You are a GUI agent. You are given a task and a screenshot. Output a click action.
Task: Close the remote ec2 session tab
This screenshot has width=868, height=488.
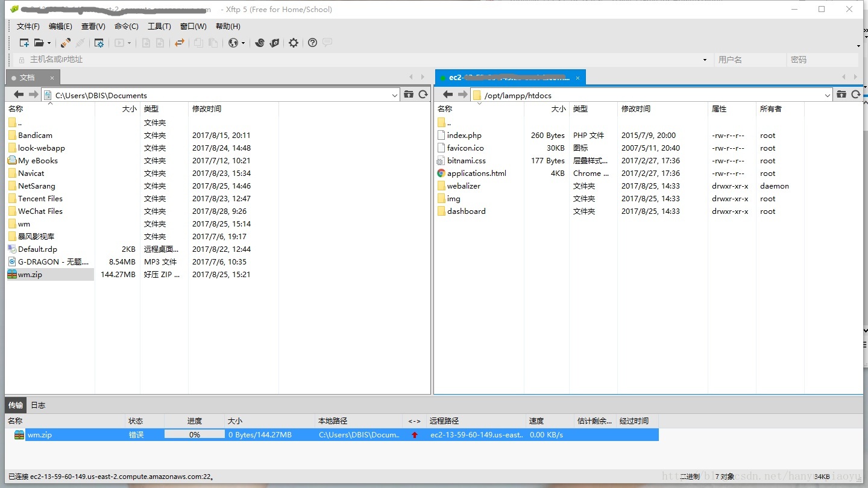coord(577,78)
